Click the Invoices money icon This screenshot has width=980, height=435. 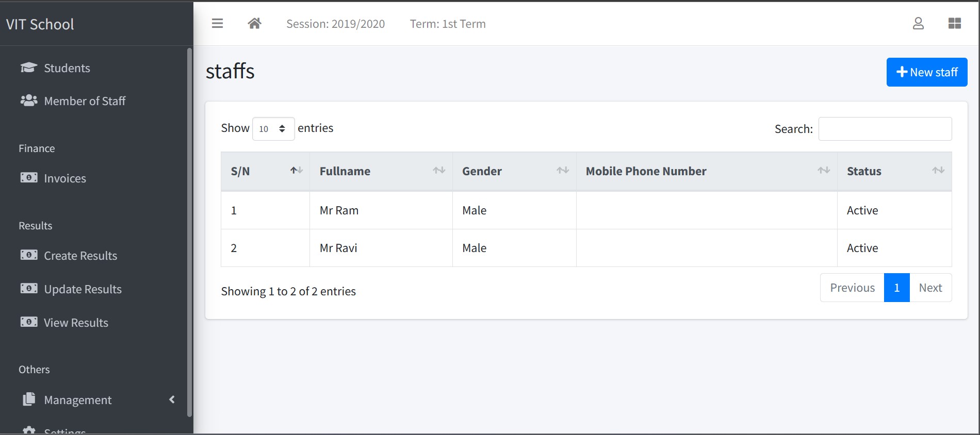pos(29,178)
